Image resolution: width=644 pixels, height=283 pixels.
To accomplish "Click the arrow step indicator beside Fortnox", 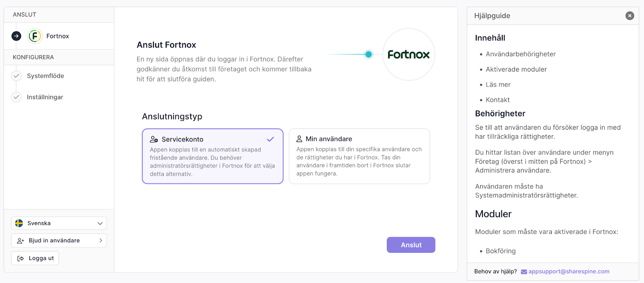I will (16, 36).
